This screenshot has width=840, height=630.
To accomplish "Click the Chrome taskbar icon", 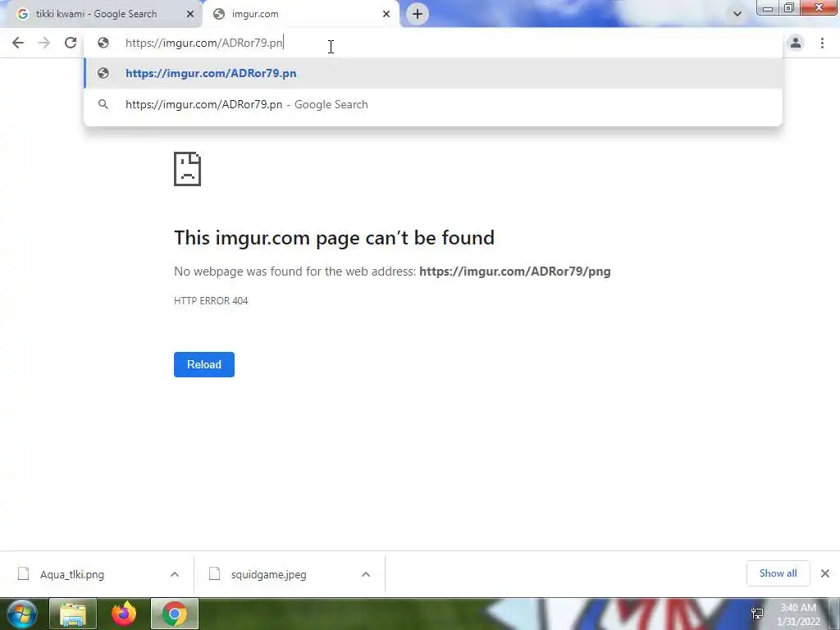I will pos(175,614).
